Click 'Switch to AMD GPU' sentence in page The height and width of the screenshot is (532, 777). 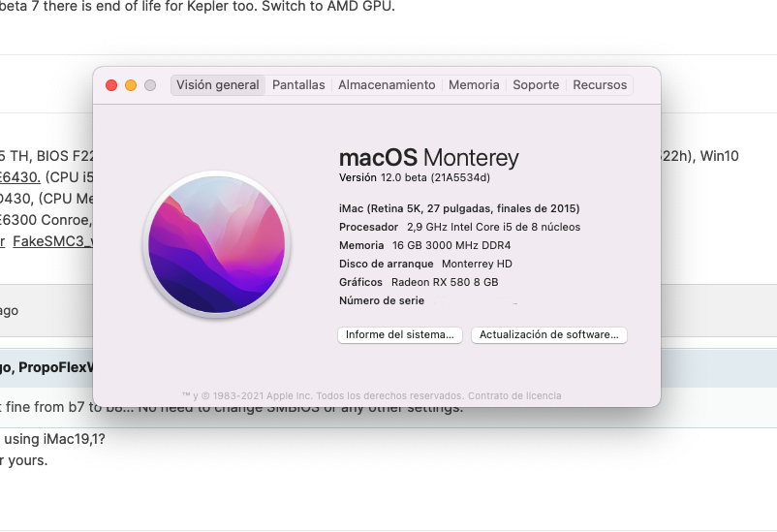pos(328,7)
